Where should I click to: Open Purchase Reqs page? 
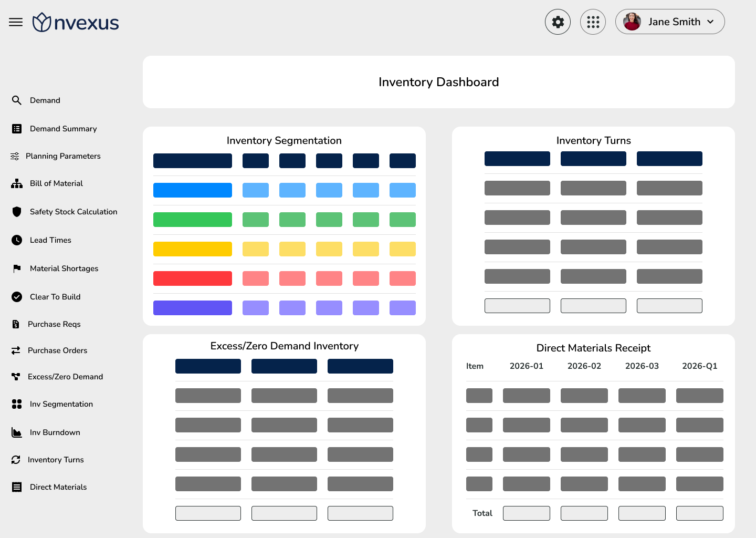coord(54,324)
